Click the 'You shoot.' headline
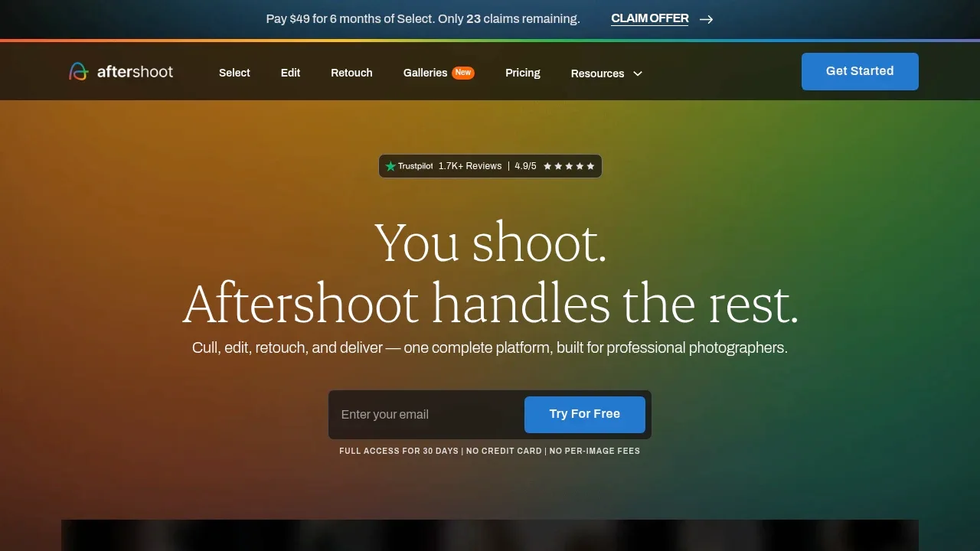The height and width of the screenshot is (551, 980). pos(490,242)
